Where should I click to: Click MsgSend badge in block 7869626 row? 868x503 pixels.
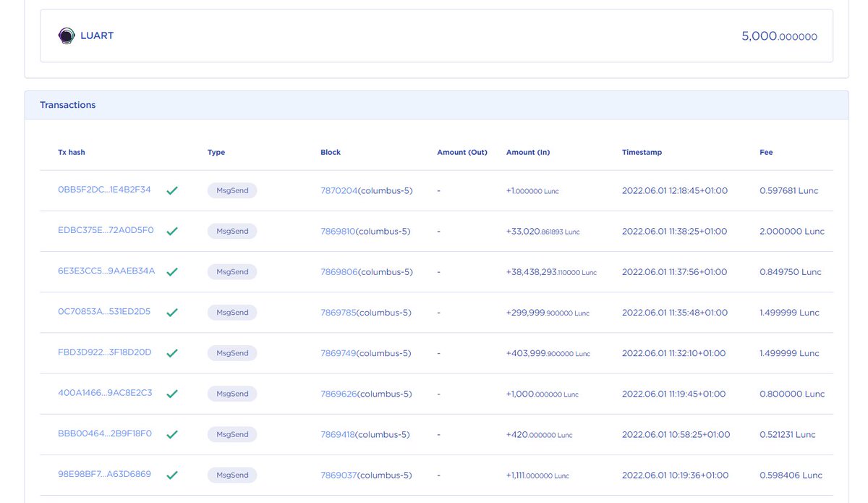(232, 394)
